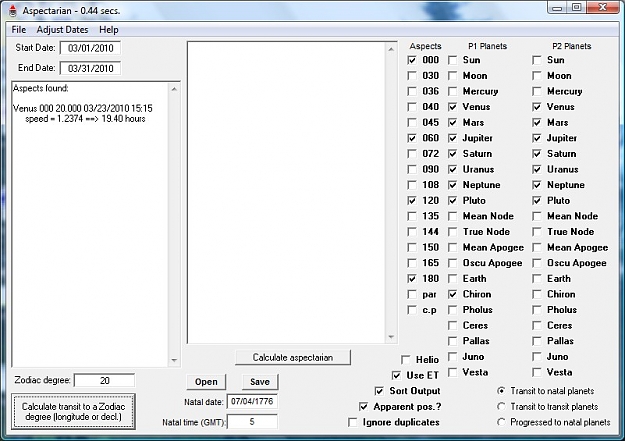The width and height of the screenshot is (625, 441).
Task: Enable the Helio checkbox
Action: (x=406, y=360)
